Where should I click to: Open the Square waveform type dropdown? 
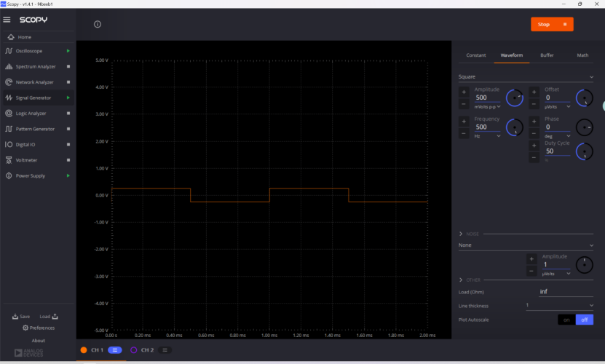pyautogui.click(x=526, y=77)
